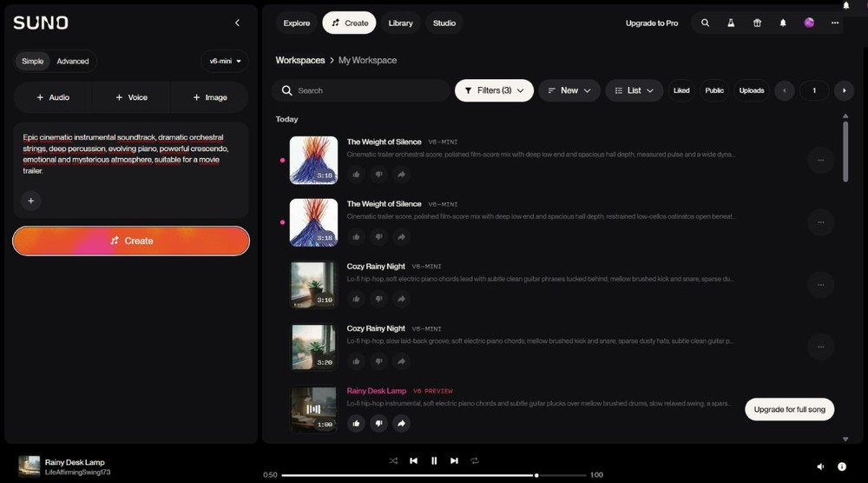The image size is (868, 483).
Task: Go to the Library tab
Action: tap(400, 23)
